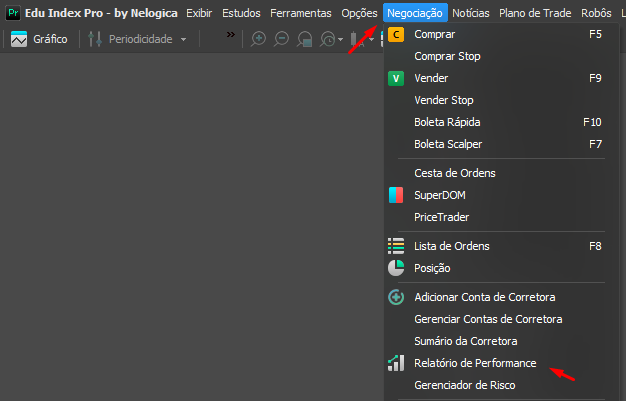This screenshot has width=626, height=401.
Task: Click the Profit Pr app logo
Action: pyautogui.click(x=13, y=13)
